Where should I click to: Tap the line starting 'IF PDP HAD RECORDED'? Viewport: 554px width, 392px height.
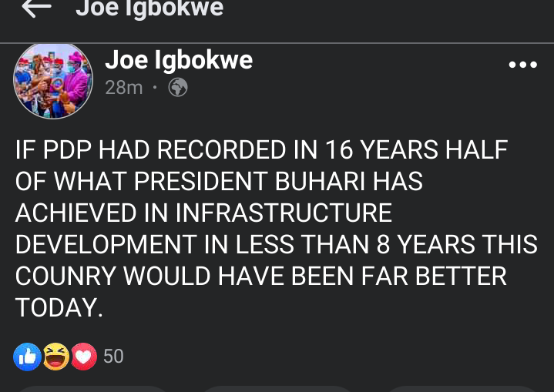pyautogui.click(x=261, y=149)
